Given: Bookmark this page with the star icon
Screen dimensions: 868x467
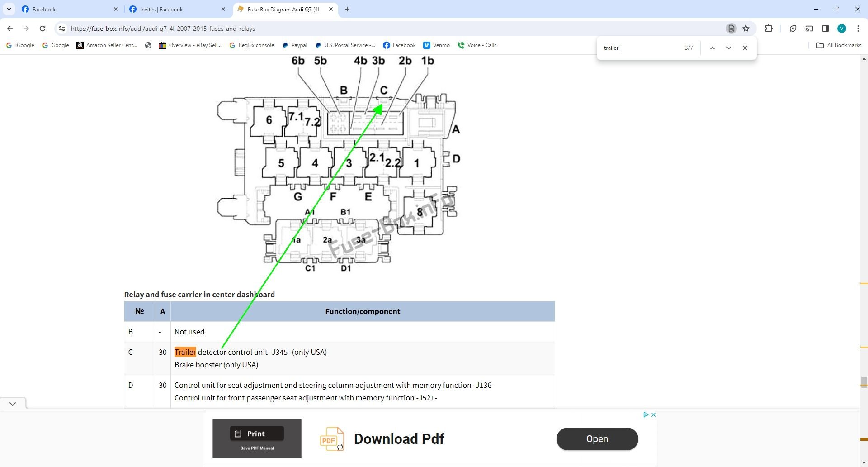Looking at the screenshot, I should [x=746, y=29].
